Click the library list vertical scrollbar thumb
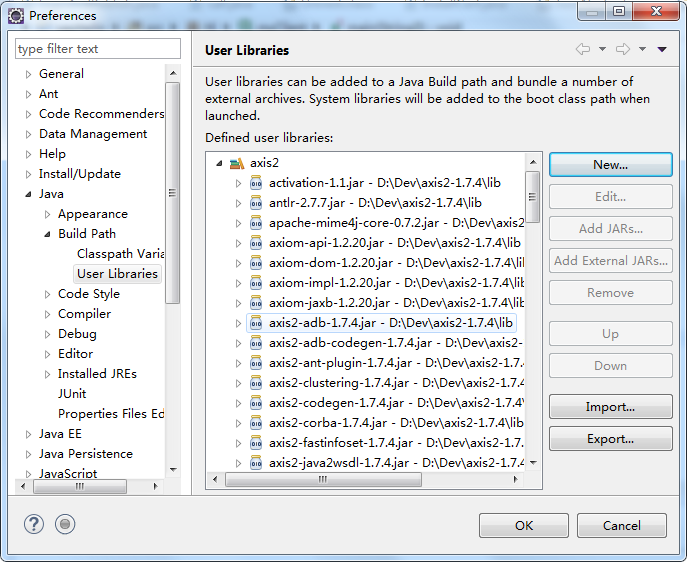Screen dimensions: 687x562 532,197
